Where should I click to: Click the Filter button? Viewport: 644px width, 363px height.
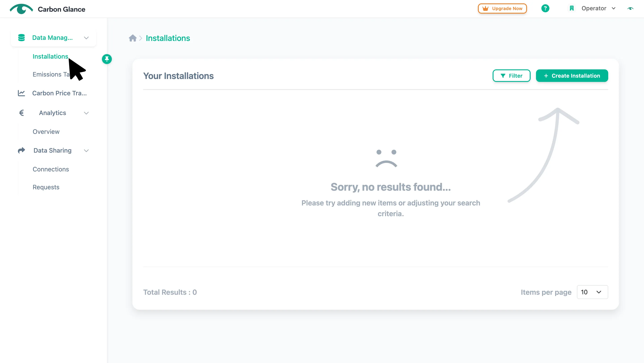tap(511, 76)
